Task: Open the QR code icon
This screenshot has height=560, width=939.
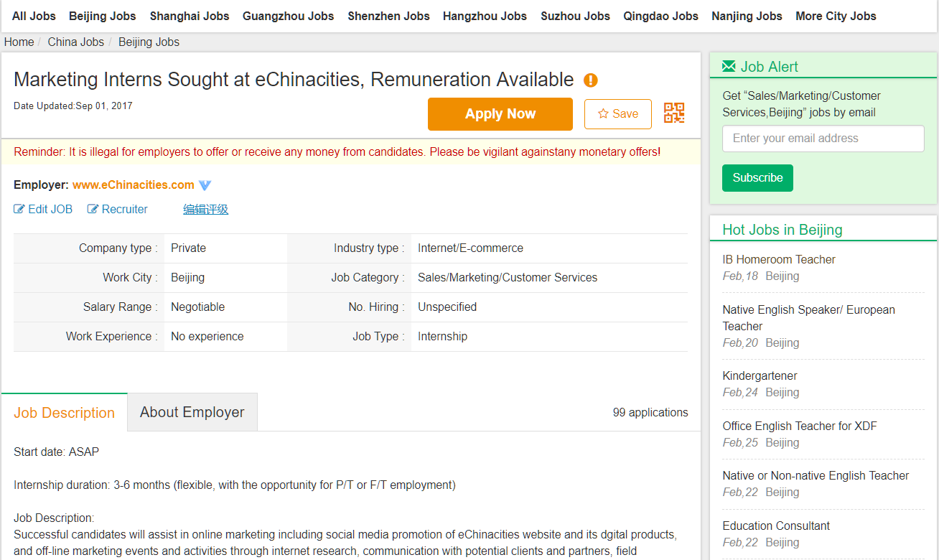Action: [x=674, y=113]
